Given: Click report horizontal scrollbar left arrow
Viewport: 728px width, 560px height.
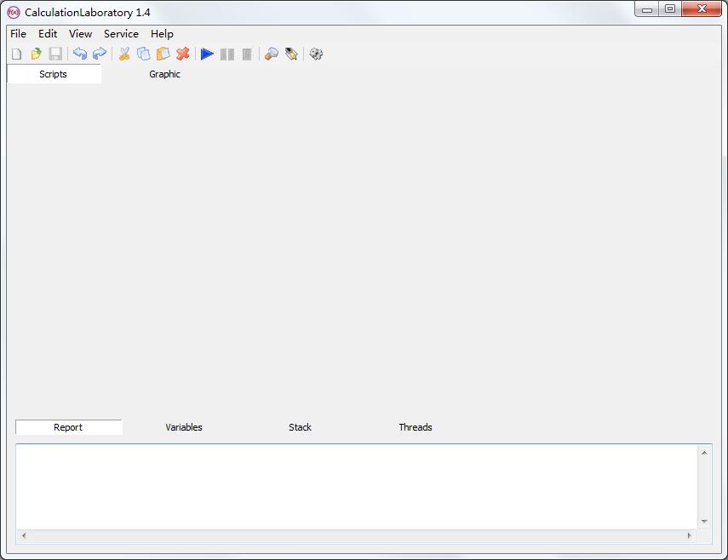Looking at the screenshot, I should [x=24, y=536].
